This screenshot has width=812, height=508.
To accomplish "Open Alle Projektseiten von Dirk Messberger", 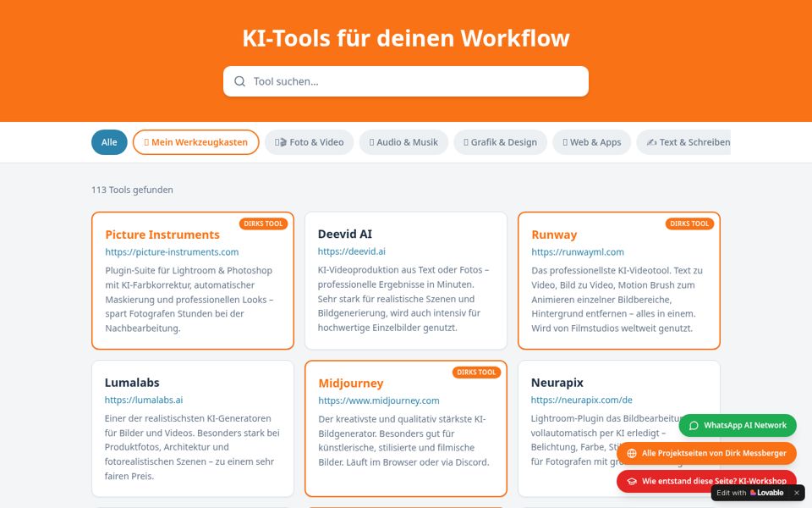I will pyautogui.click(x=706, y=454).
